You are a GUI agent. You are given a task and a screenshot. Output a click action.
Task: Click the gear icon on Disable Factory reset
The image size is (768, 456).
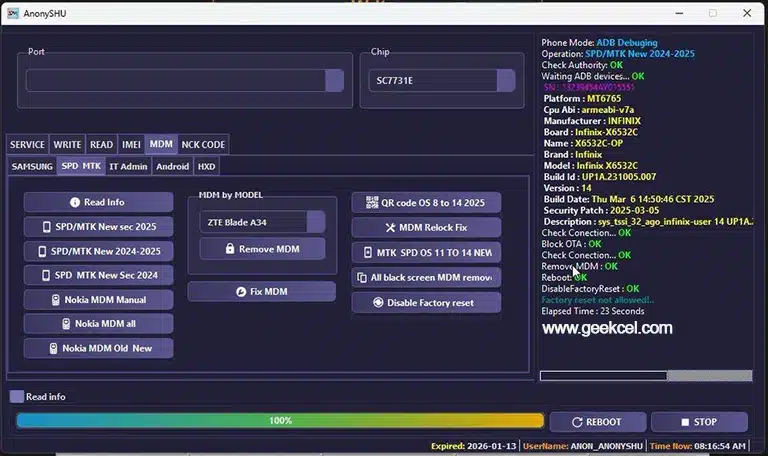[x=378, y=302]
